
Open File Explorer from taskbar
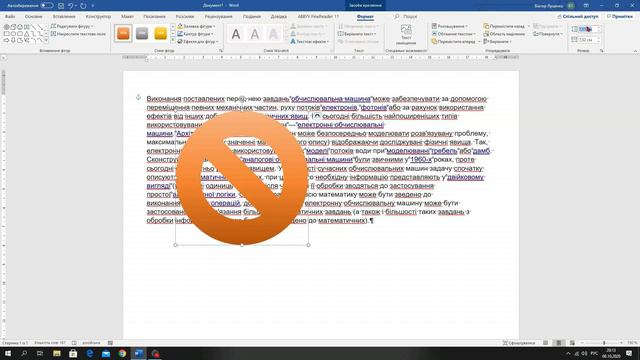click(x=57, y=353)
